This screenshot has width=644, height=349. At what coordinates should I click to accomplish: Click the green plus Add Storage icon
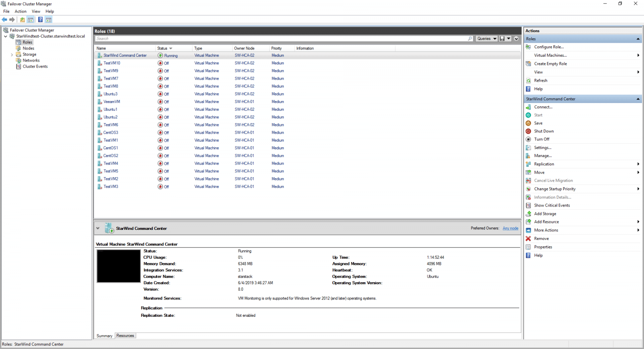tap(528, 214)
